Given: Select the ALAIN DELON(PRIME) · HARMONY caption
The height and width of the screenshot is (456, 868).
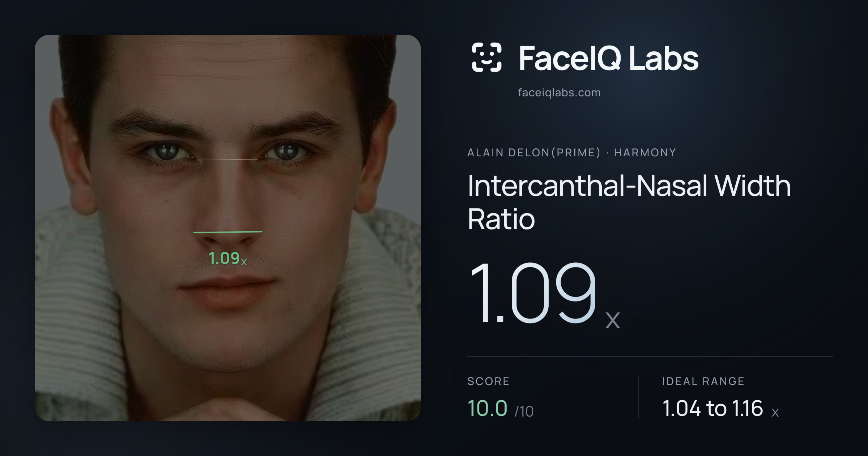Looking at the screenshot, I should click(x=571, y=153).
